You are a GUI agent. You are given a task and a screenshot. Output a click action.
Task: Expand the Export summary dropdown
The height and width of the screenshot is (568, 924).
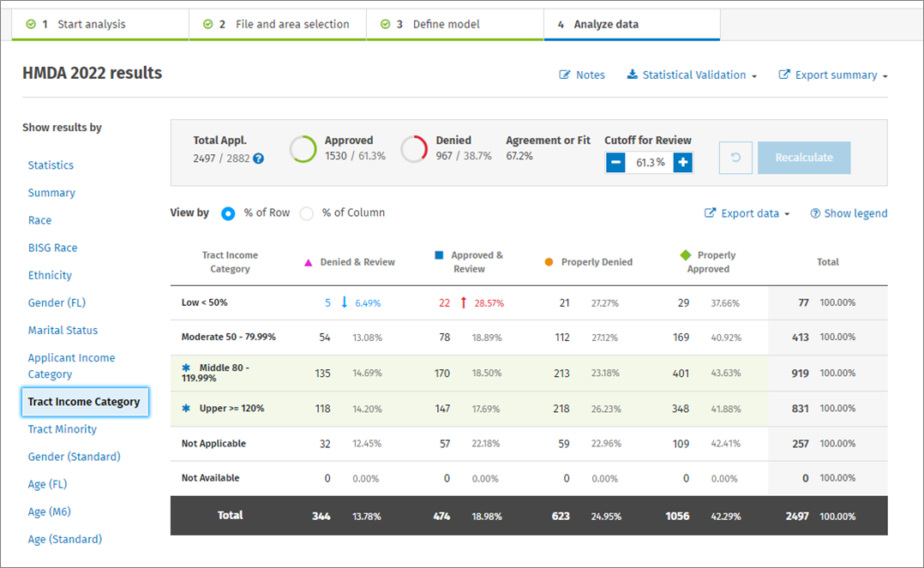pos(832,75)
